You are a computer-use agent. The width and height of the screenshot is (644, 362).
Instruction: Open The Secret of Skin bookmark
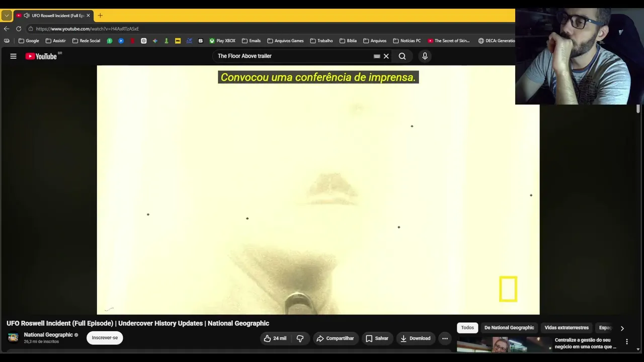[448, 41]
